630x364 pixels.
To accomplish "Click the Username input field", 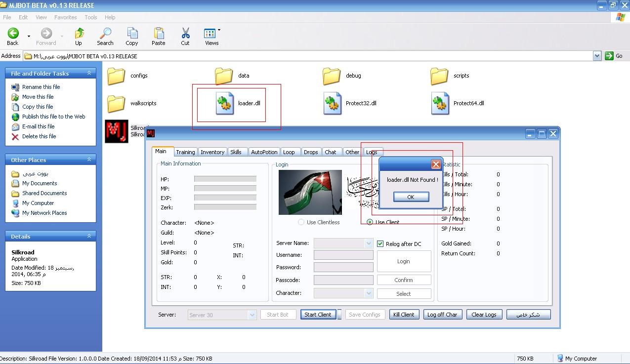I will point(343,255).
